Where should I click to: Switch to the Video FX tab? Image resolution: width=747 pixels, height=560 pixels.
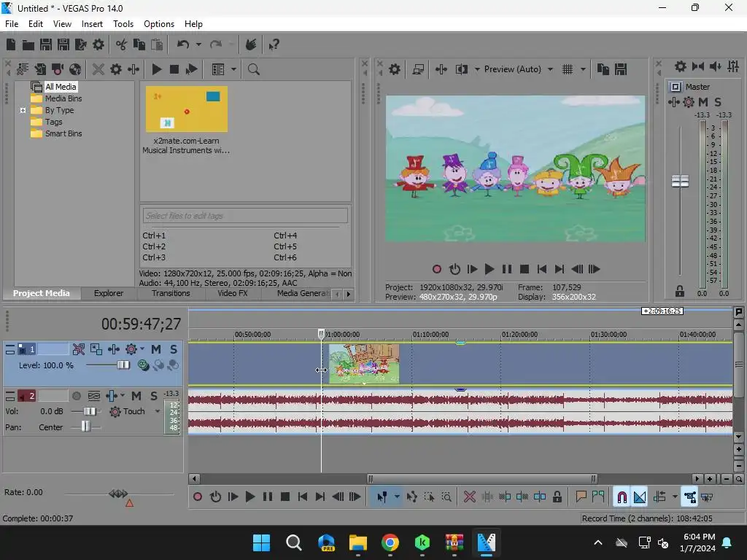(233, 293)
